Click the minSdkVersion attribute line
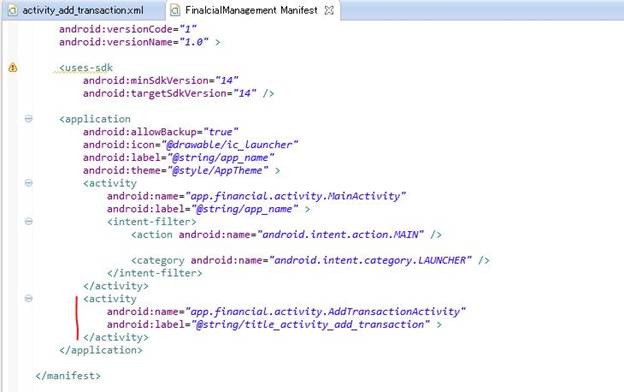Screen dimensions: 624x392 click(x=160, y=80)
